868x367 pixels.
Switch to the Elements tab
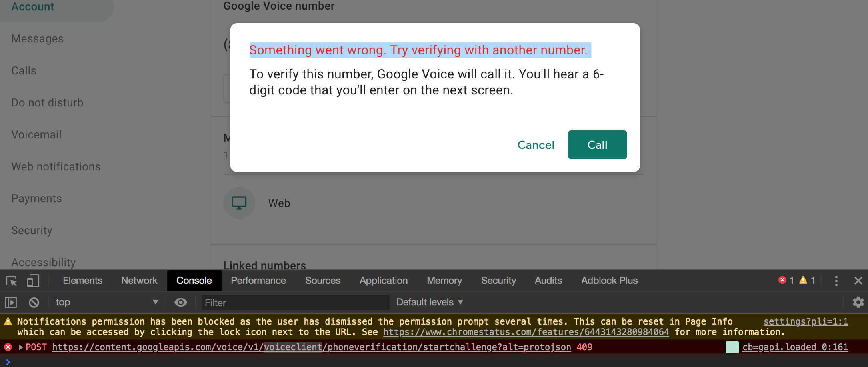click(x=82, y=281)
